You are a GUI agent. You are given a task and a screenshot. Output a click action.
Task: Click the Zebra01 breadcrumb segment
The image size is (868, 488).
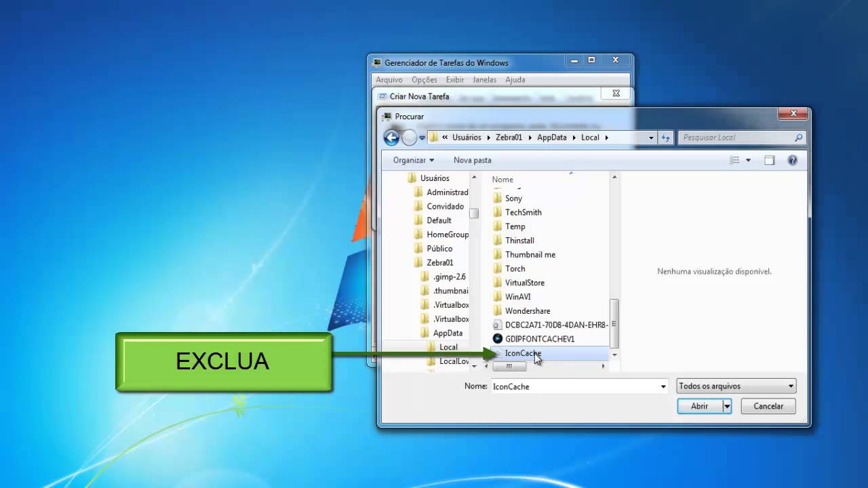(x=508, y=138)
